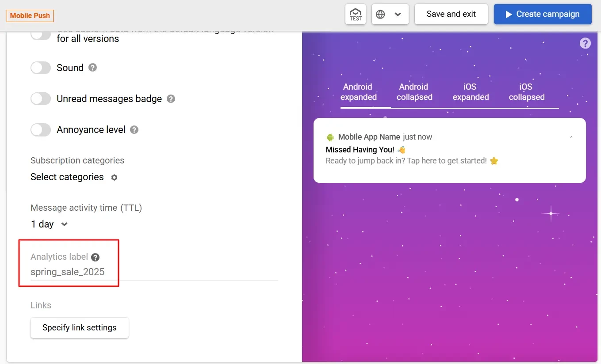
Task: Click help icon beside Unread messages badge
Action: [171, 99]
